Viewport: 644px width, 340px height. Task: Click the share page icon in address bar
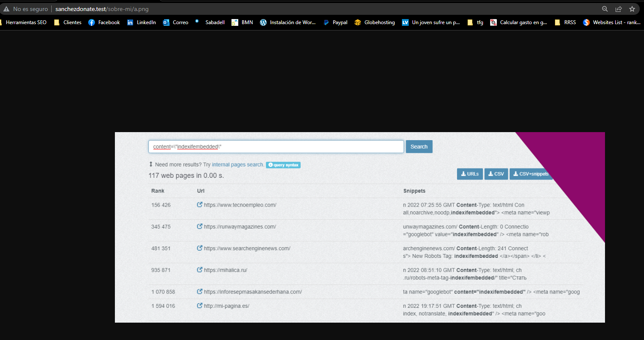[x=619, y=9]
